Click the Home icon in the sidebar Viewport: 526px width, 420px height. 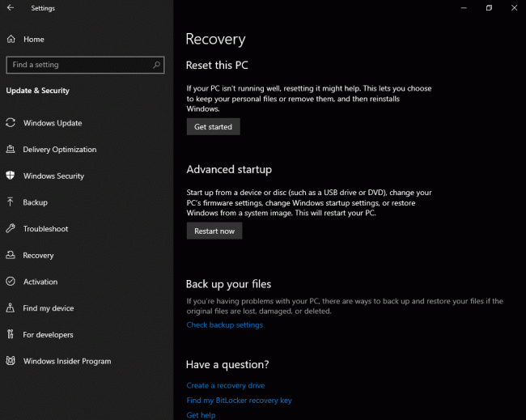coord(11,39)
